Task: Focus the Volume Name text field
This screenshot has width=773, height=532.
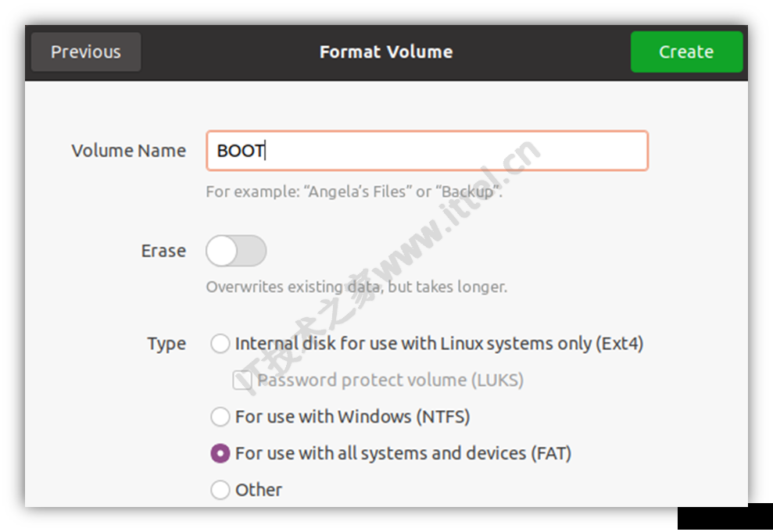Action: [x=427, y=151]
